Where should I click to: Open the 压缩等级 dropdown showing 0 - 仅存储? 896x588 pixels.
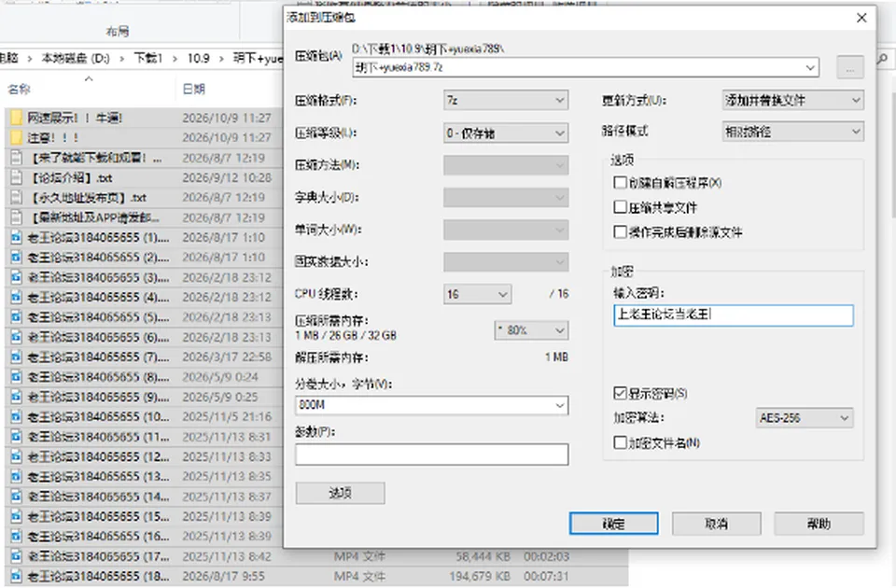click(506, 133)
